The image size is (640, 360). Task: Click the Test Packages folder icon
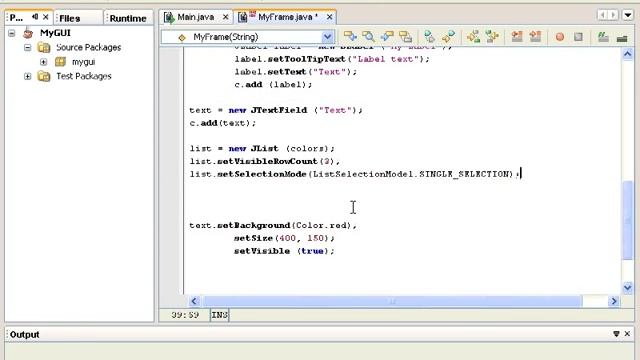point(44,76)
